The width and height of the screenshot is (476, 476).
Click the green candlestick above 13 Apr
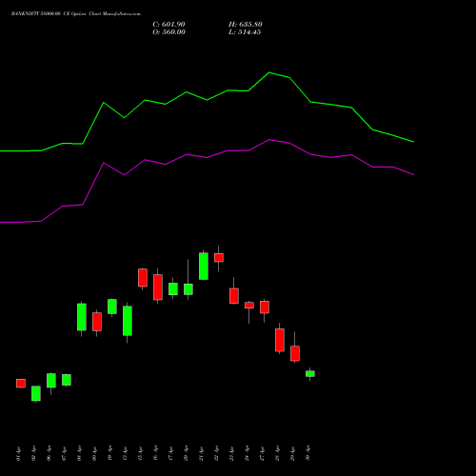tap(128, 321)
